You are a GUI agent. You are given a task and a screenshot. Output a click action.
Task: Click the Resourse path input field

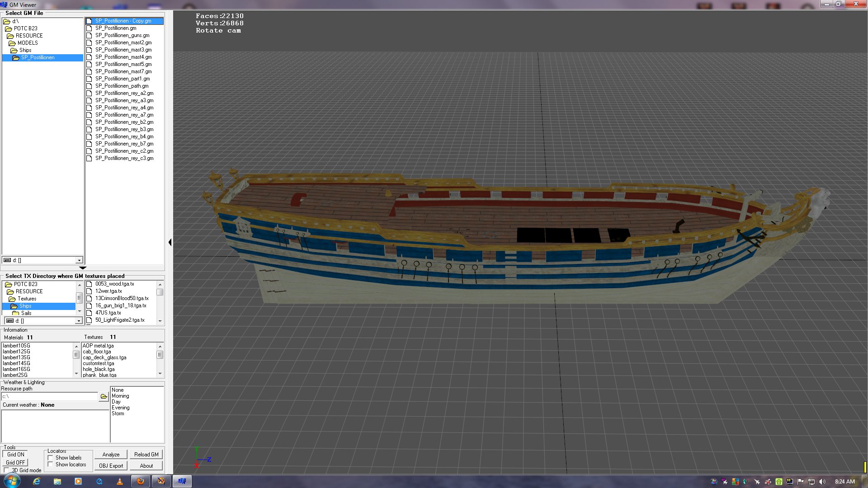(50, 397)
